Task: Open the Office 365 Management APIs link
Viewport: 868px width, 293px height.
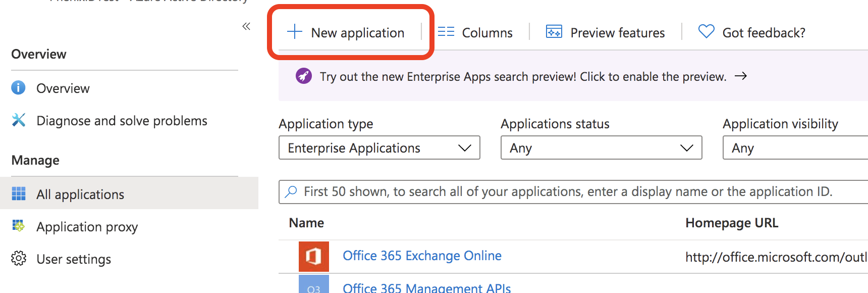Action: click(x=426, y=287)
